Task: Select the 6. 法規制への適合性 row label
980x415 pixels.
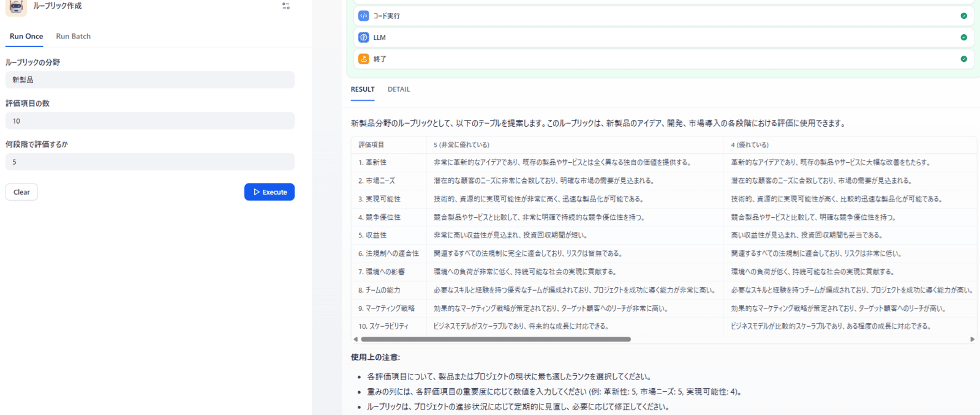Action: point(389,253)
